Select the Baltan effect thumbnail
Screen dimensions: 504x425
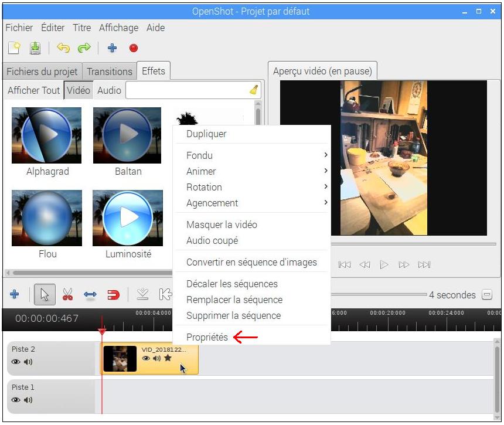127,135
